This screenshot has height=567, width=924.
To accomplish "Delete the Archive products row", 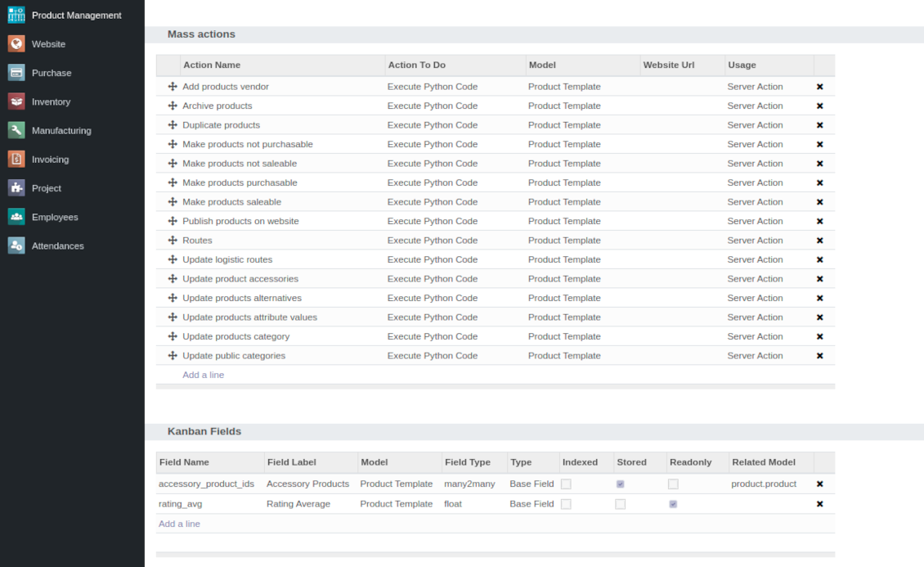I will click(x=819, y=106).
